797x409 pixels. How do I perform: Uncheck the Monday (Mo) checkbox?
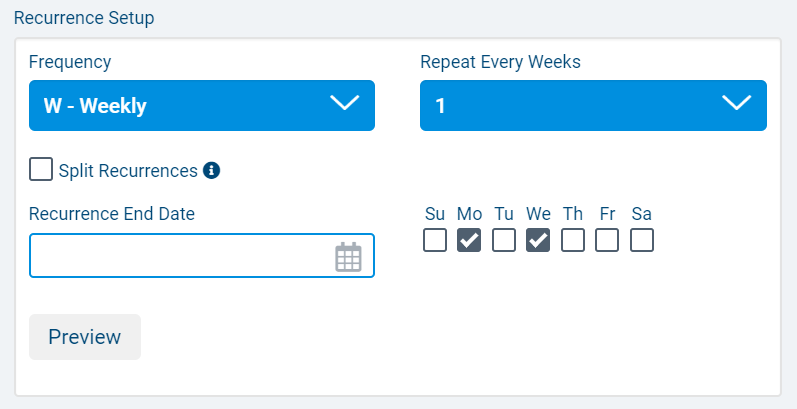click(469, 240)
